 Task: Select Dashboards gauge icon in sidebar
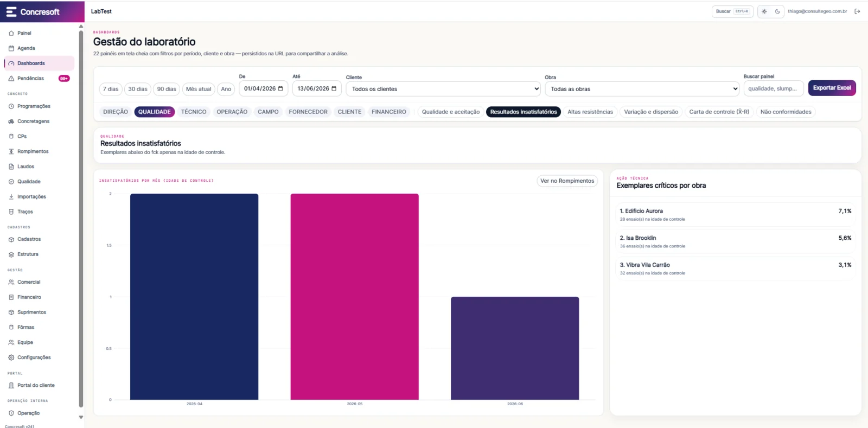coord(11,63)
